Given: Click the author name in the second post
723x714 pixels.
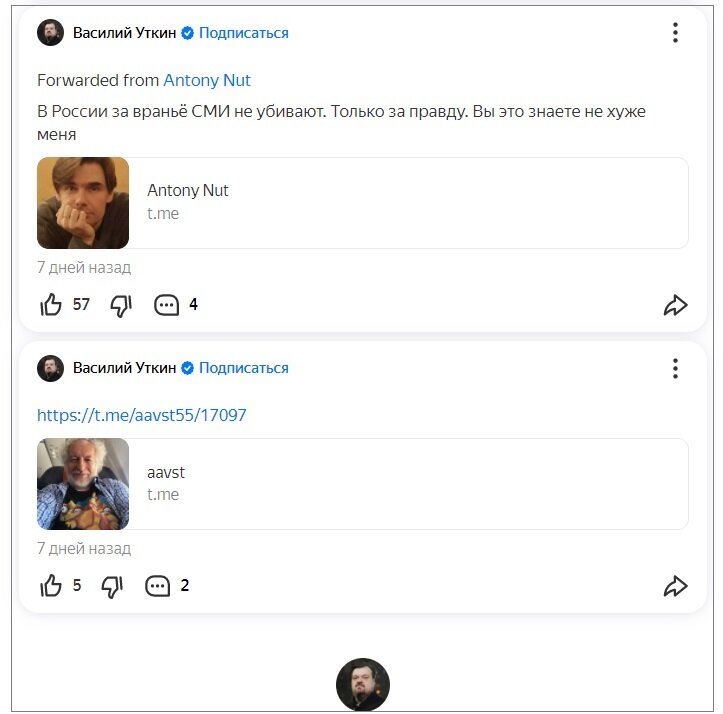Looking at the screenshot, I should (124, 368).
